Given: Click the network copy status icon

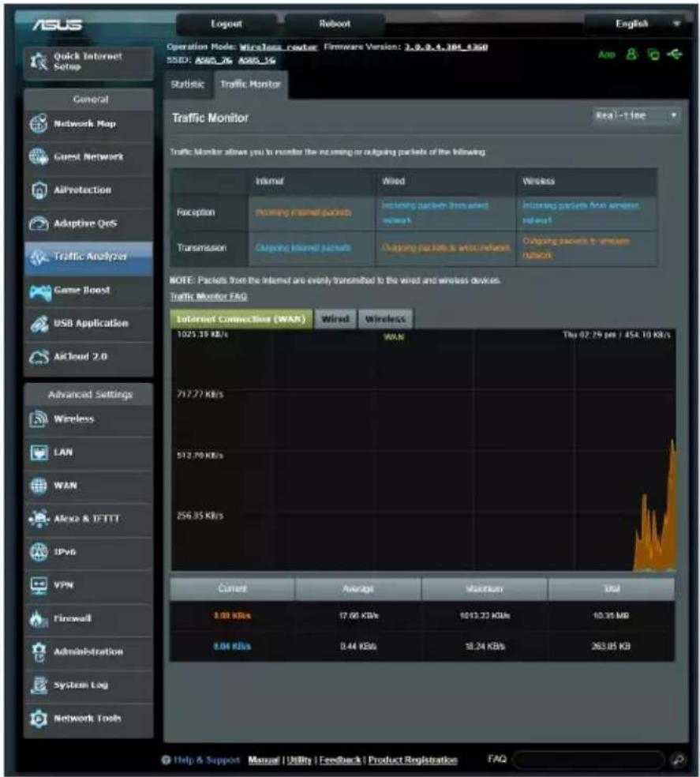Looking at the screenshot, I should tap(654, 54).
